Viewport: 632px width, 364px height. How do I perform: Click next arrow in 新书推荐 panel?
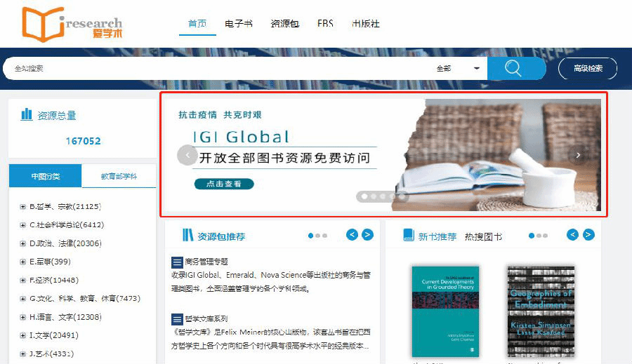(x=588, y=235)
